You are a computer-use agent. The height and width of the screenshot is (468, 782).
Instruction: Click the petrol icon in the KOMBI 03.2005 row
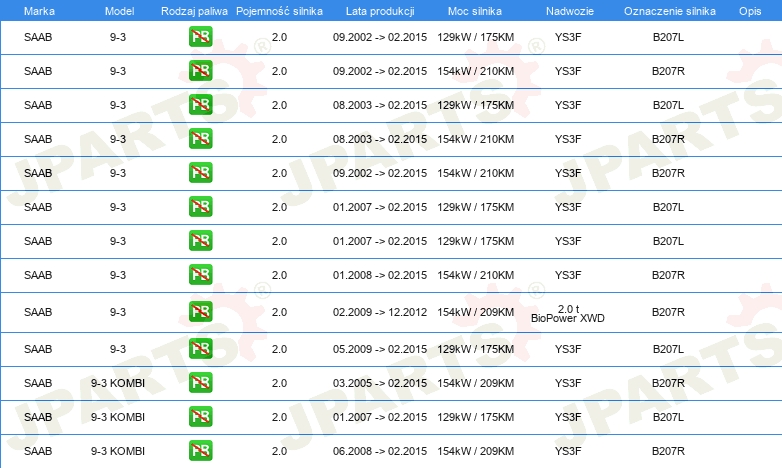[x=200, y=383]
